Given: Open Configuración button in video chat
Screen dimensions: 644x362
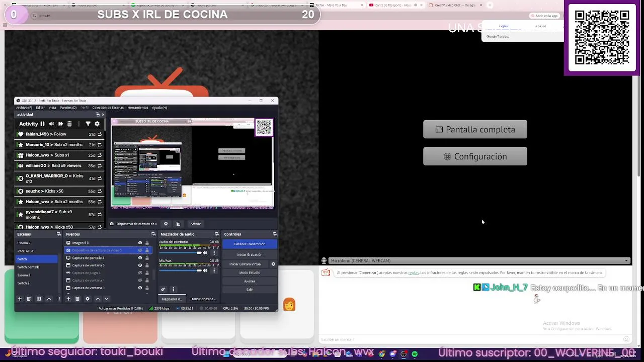Looking at the screenshot, I should [x=475, y=156].
